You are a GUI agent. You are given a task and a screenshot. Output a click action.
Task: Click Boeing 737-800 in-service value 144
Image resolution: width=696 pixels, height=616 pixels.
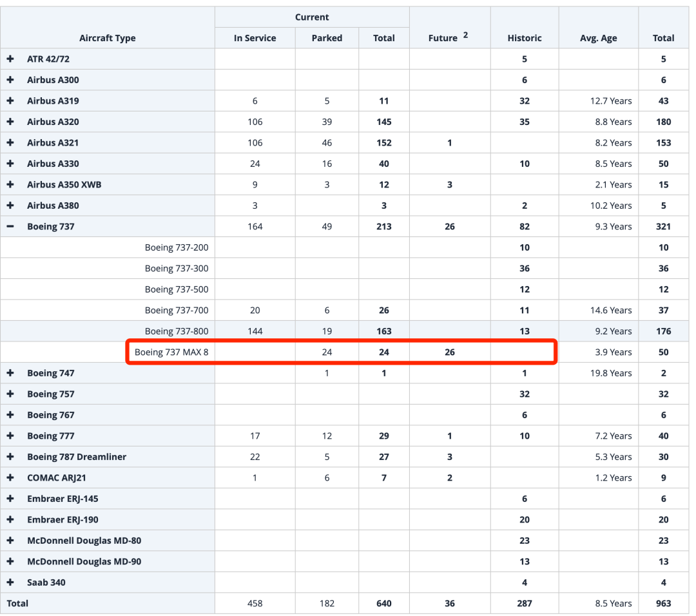(x=255, y=331)
